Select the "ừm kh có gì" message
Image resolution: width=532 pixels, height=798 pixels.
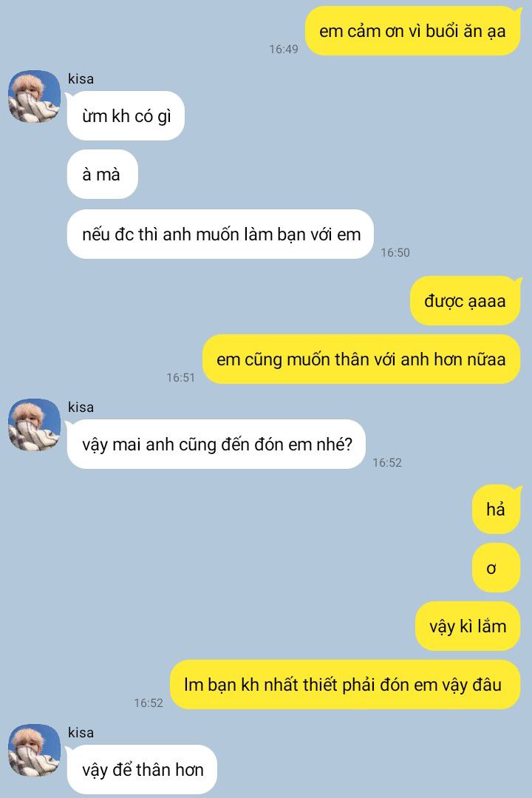pos(126,116)
